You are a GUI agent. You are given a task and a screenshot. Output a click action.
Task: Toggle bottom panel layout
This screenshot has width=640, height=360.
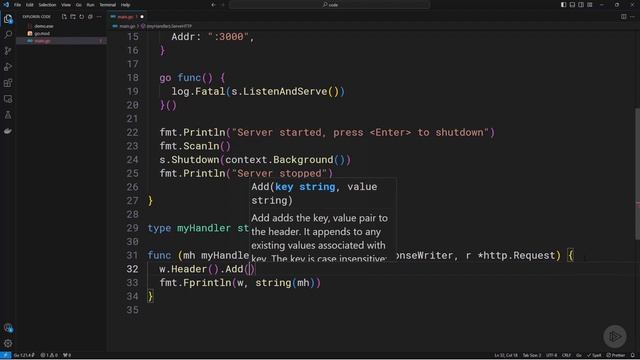coord(572,5)
